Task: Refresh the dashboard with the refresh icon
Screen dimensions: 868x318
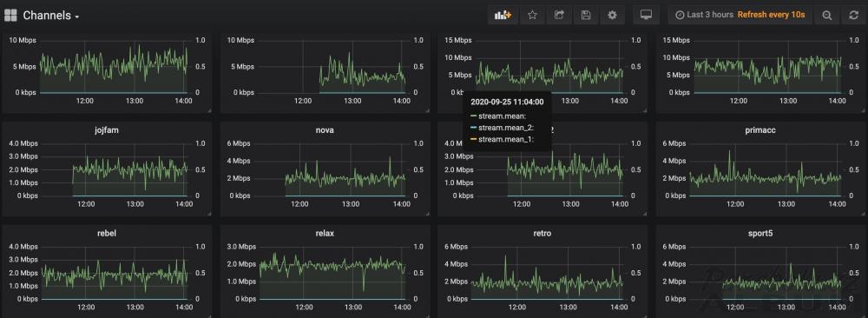Action: pyautogui.click(x=853, y=16)
